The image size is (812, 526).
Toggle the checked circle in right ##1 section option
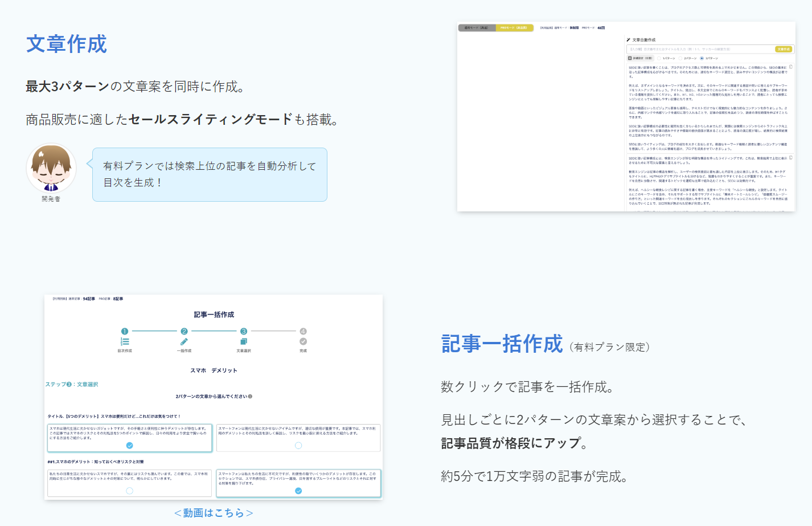[x=298, y=491]
